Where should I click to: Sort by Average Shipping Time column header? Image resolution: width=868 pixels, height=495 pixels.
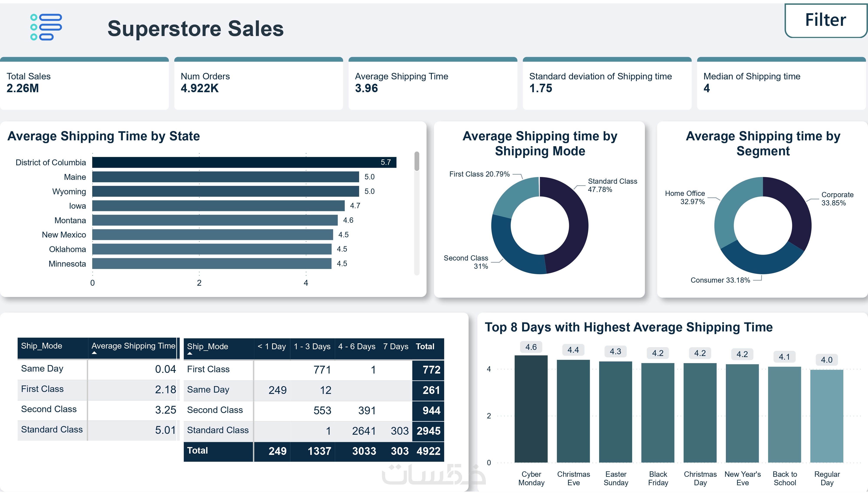[x=133, y=346]
